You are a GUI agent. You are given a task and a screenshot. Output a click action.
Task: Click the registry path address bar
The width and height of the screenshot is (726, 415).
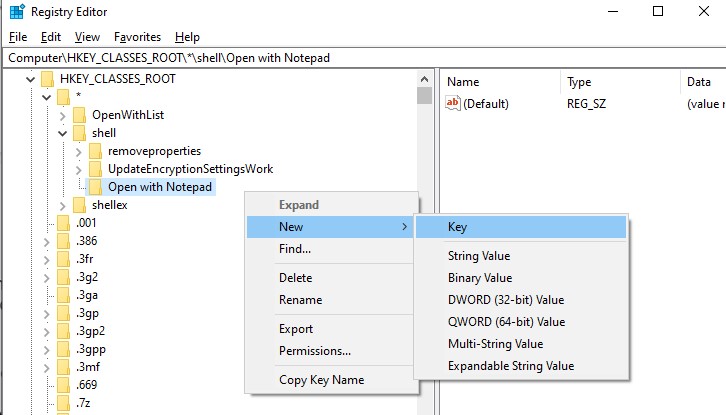click(x=300, y=58)
